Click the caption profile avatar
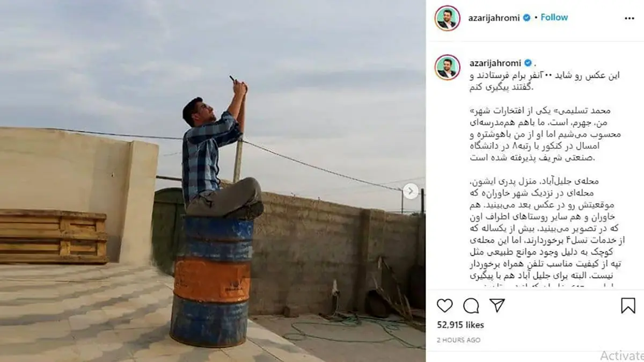Viewport: 644px width, 362px height. (448, 67)
